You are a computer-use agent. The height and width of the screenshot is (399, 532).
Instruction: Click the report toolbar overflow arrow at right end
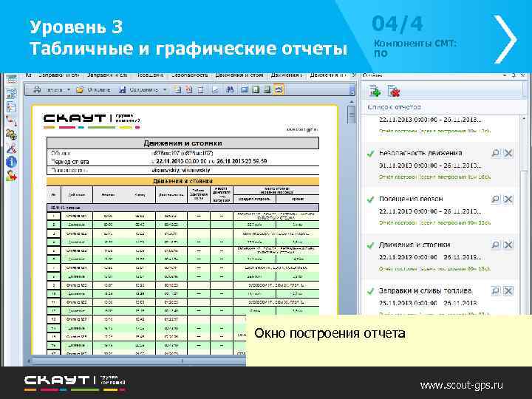352,90
